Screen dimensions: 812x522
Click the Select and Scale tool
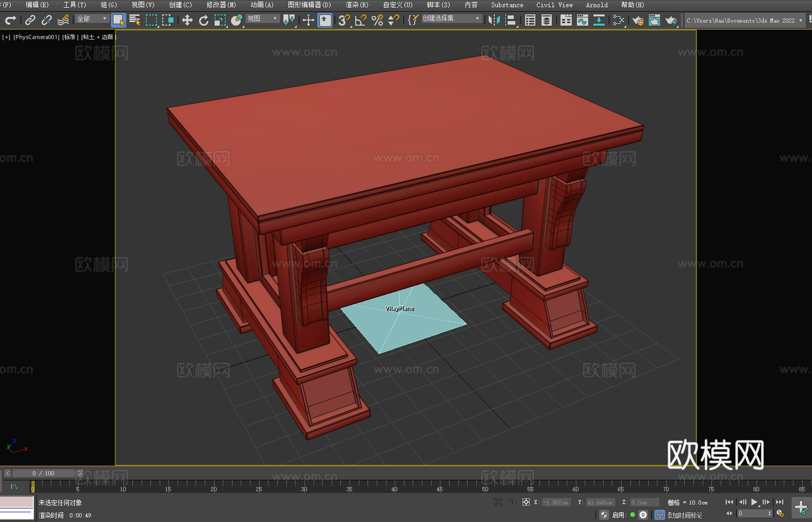[220, 21]
